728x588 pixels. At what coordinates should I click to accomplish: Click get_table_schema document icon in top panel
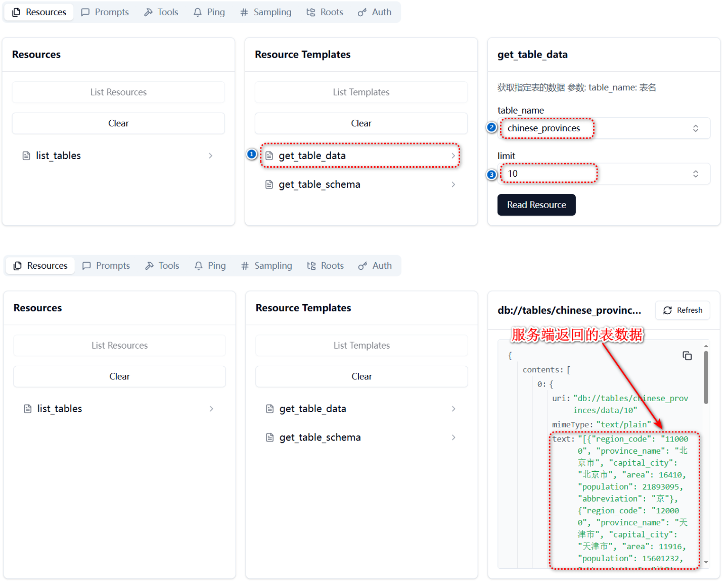[x=269, y=185]
